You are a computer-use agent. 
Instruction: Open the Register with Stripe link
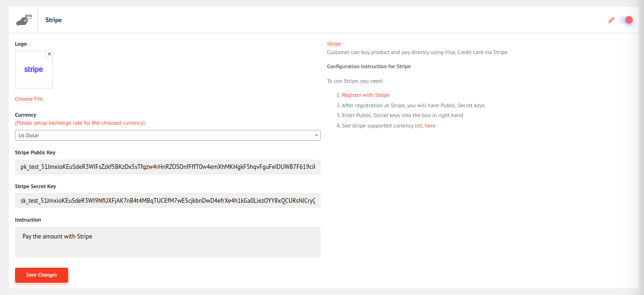click(x=365, y=95)
